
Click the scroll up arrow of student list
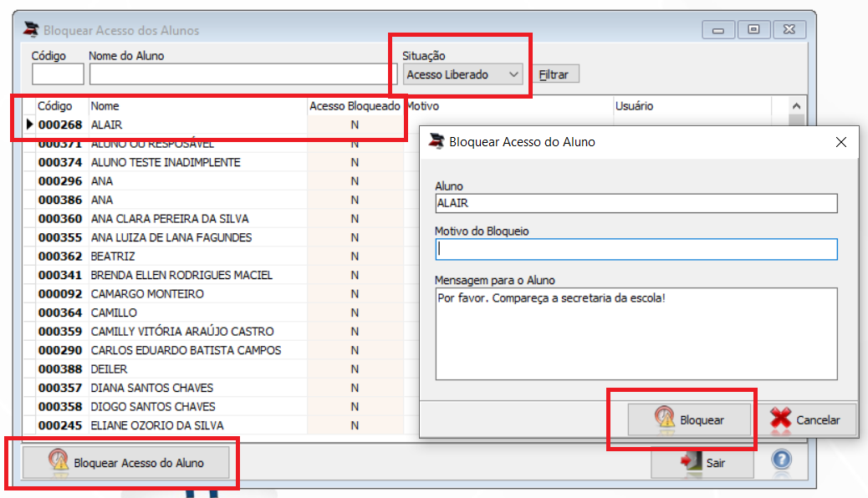click(x=796, y=105)
